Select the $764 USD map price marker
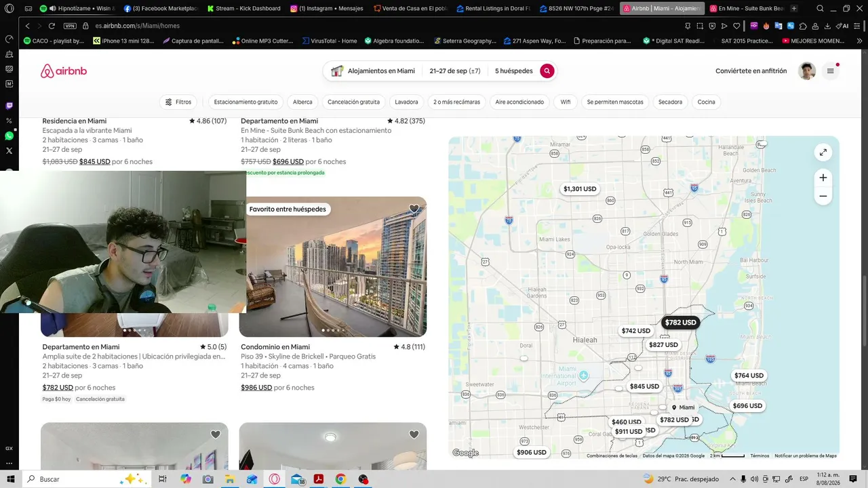 (x=749, y=375)
